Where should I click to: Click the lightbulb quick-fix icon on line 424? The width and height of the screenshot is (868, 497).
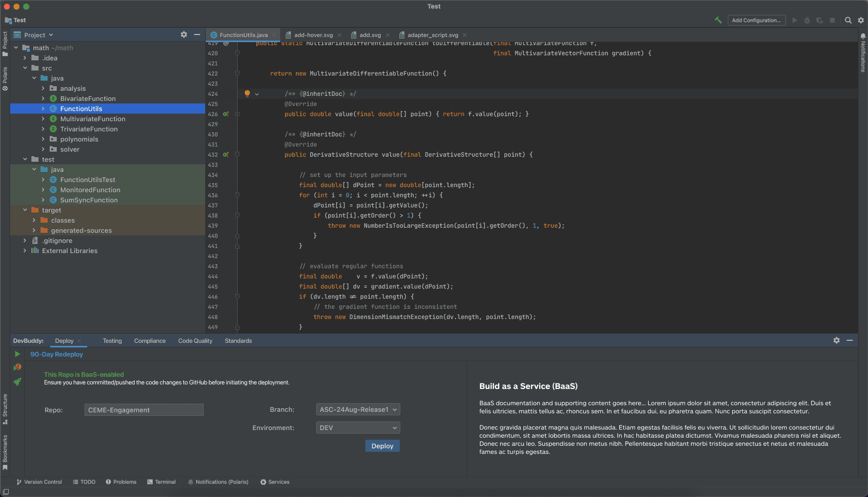pos(247,93)
